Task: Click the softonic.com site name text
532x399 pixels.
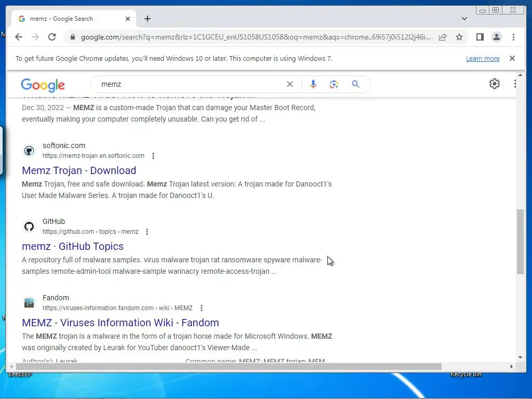Action: tap(64, 145)
